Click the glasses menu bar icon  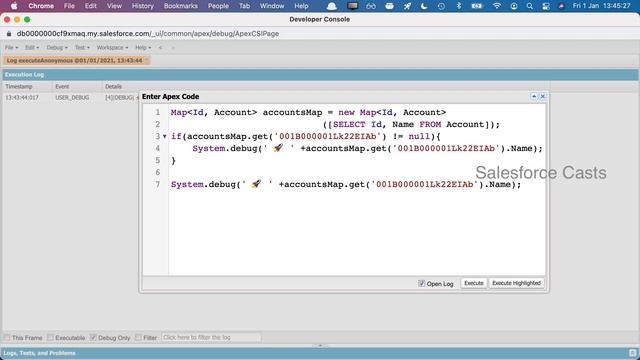(371, 6)
